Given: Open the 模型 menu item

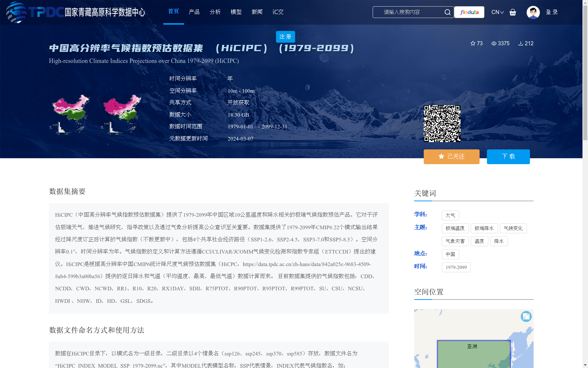Looking at the screenshot, I should pyautogui.click(x=236, y=12).
